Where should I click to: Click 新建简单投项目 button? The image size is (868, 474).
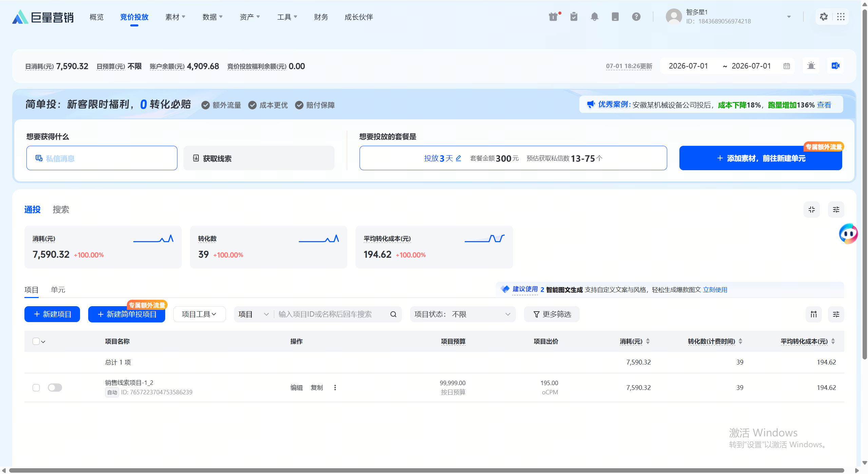click(127, 314)
